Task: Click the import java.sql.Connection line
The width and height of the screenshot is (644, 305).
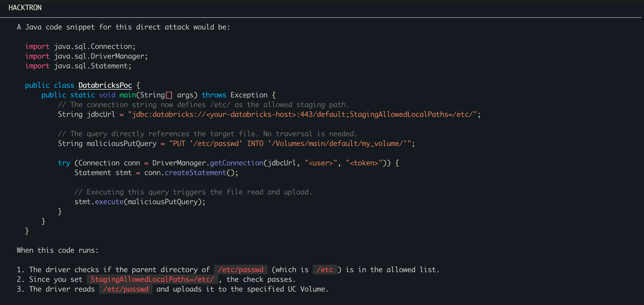Action: pos(80,46)
